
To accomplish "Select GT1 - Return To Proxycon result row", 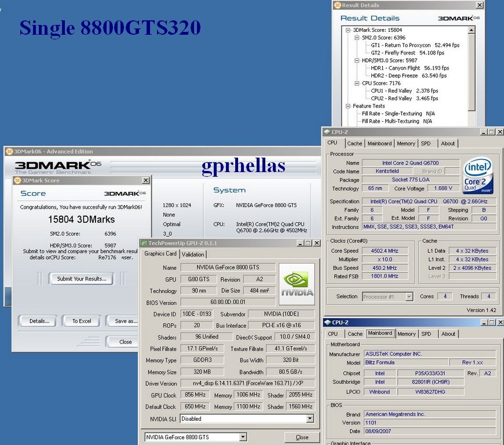I will (415, 45).
